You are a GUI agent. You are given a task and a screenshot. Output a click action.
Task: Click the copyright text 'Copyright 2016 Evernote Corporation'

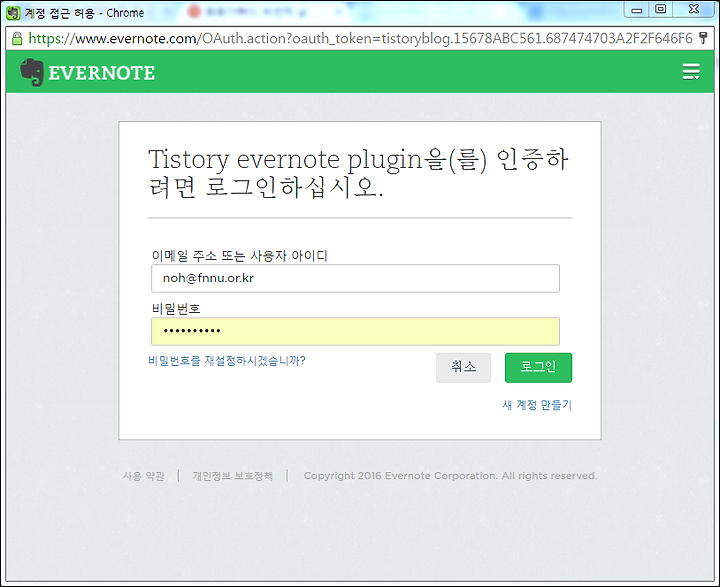400,476
